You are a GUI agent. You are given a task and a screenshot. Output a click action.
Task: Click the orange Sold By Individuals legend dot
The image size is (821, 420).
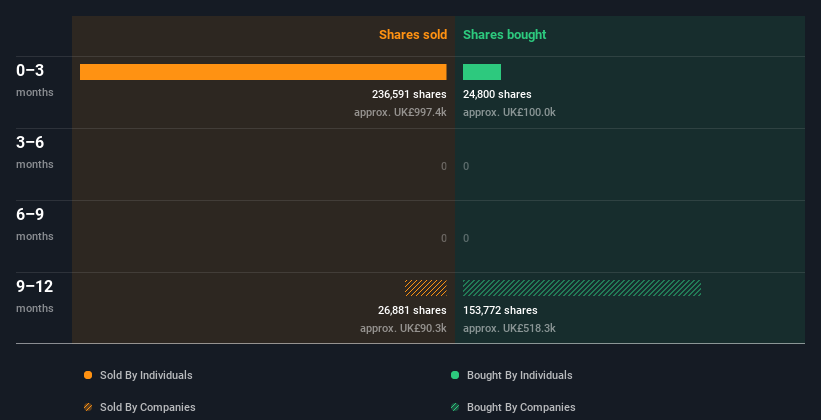(x=88, y=375)
